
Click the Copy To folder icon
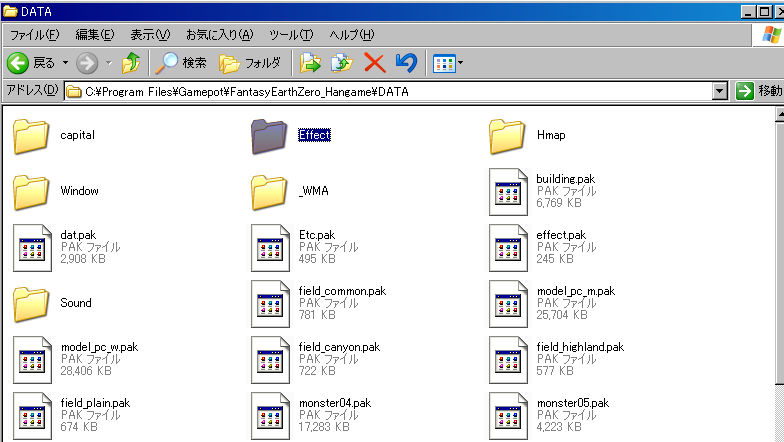(x=342, y=63)
